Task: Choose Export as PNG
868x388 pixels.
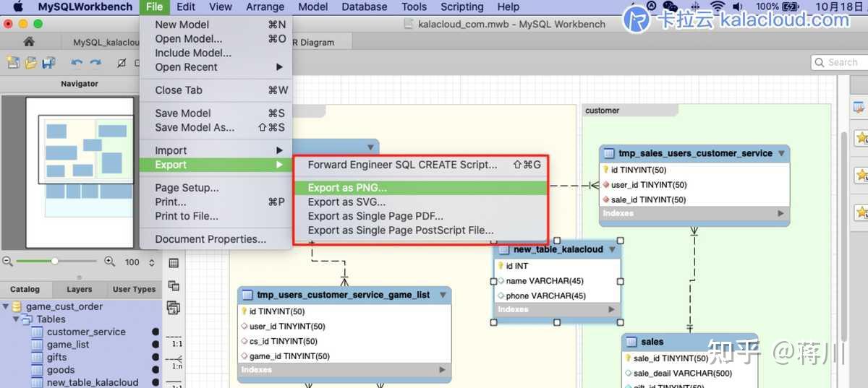Action: pyautogui.click(x=420, y=187)
